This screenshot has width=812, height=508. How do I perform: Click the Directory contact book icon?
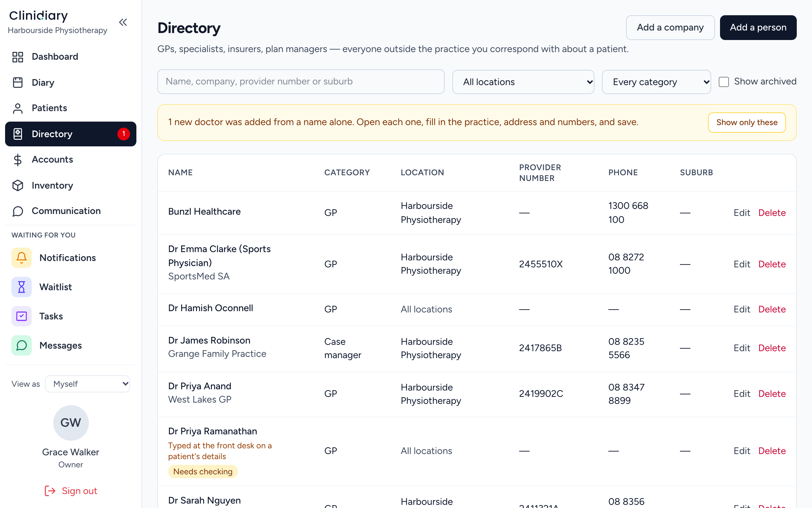[x=18, y=134]
